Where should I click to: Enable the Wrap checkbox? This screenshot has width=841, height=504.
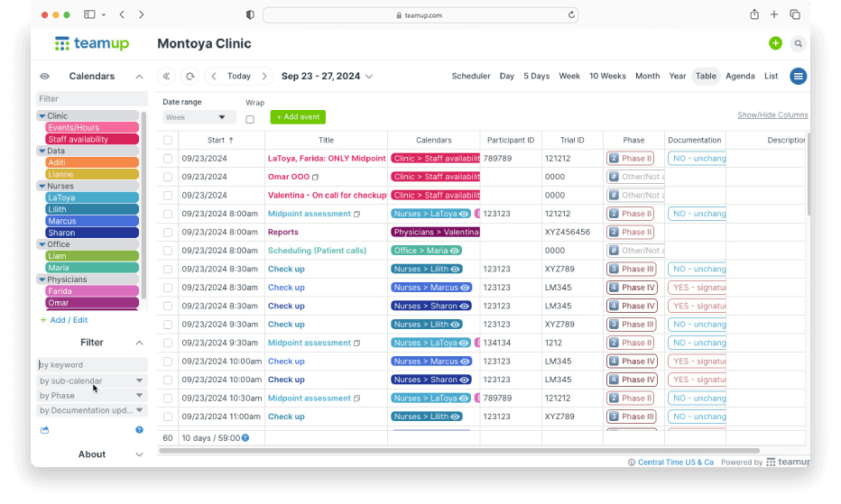pyautogui.click(x=250, y=119)
